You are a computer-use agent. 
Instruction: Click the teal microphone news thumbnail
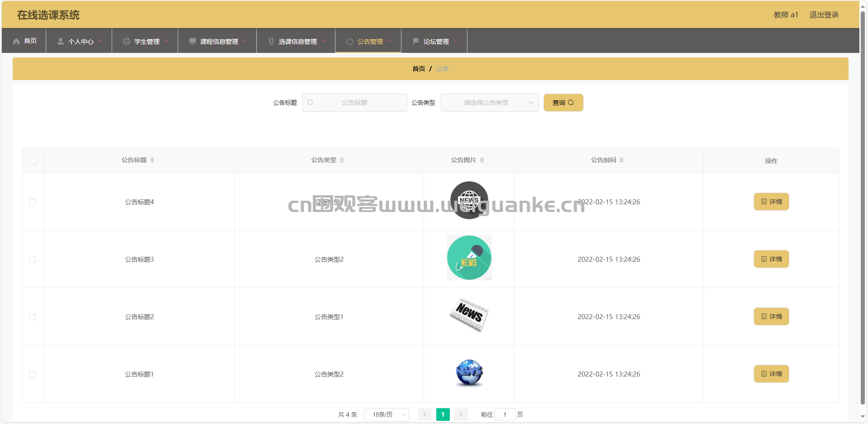[469, 258]
